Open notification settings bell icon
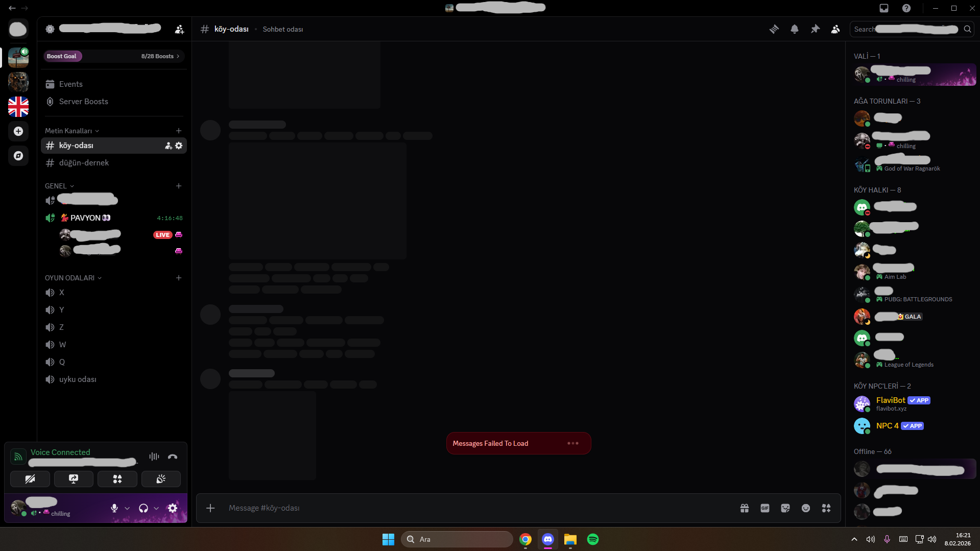 (x=795, y=29)
